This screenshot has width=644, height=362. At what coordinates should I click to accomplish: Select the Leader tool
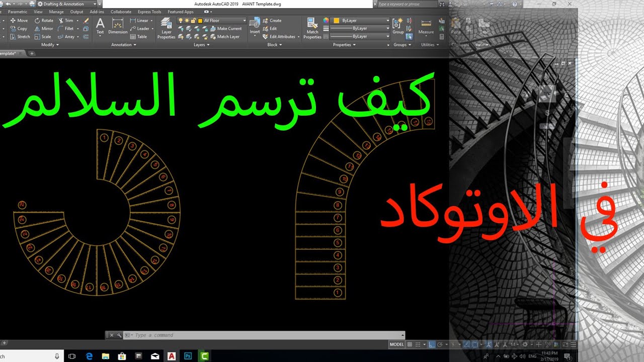[140, 29]
